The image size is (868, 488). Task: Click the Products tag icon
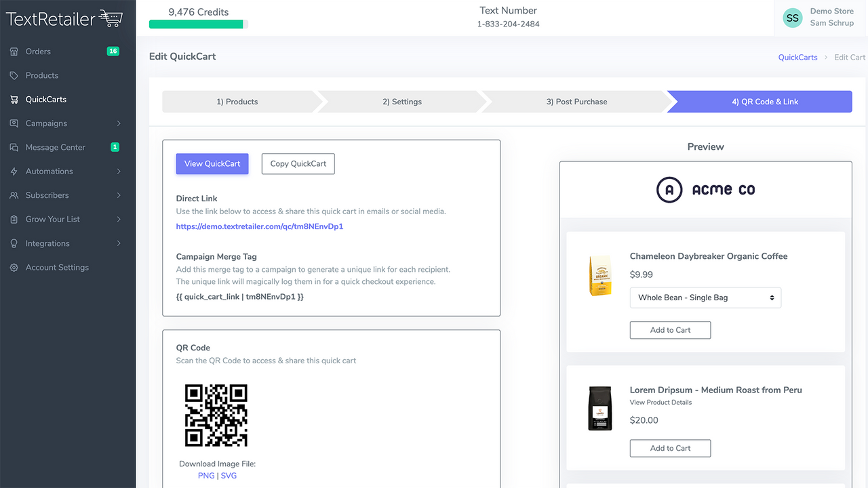coord(14,75)
